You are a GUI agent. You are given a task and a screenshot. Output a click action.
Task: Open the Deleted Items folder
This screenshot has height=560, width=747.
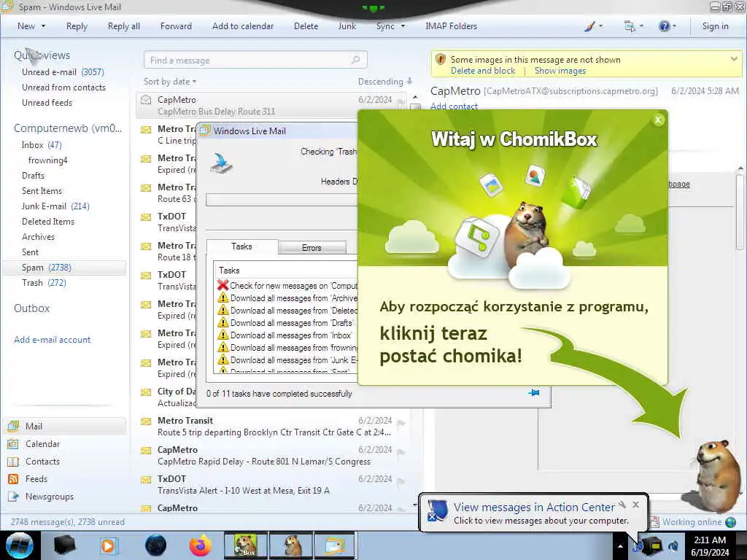click(x=48, y=222)
